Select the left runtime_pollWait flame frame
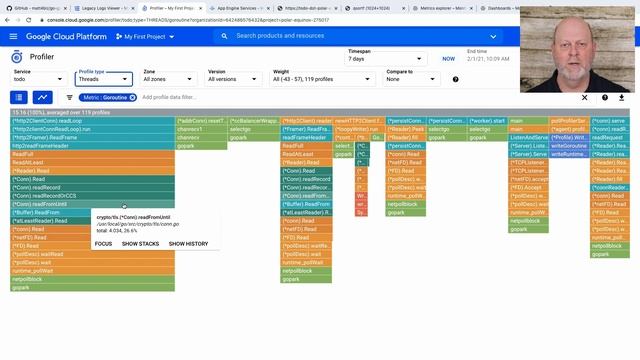This screenshot has width=640, height=360. (93, 271)
